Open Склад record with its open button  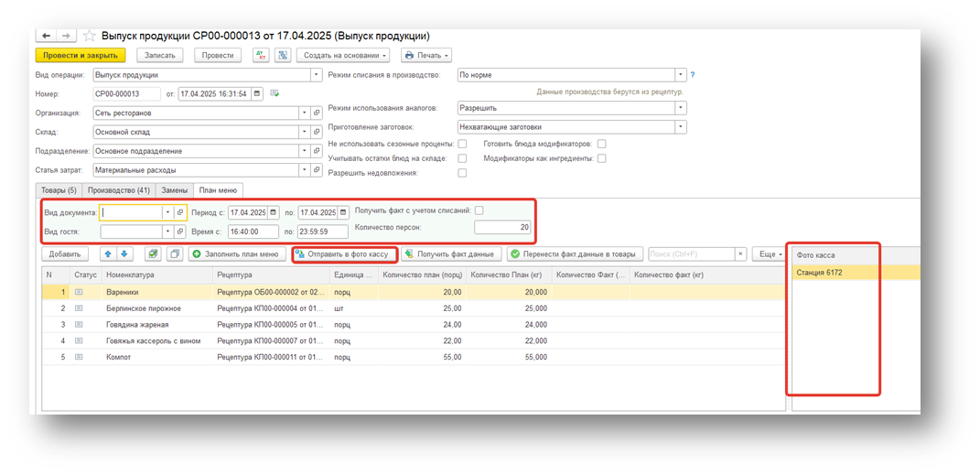317,132
